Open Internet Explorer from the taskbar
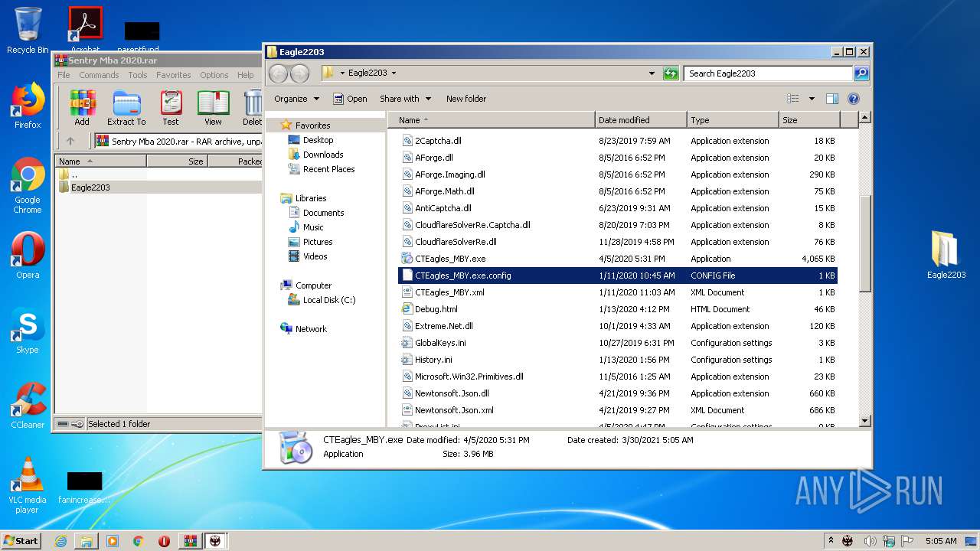Screen dimensions: 980x551 [60, 541]
